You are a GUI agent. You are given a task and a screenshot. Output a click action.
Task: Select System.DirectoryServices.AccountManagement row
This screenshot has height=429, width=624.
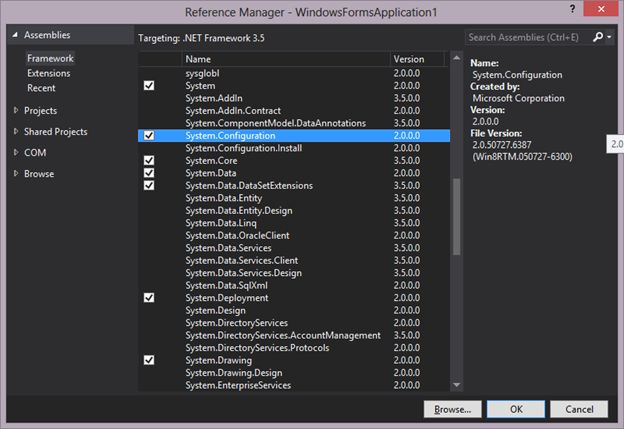click(x=294, y=335)
